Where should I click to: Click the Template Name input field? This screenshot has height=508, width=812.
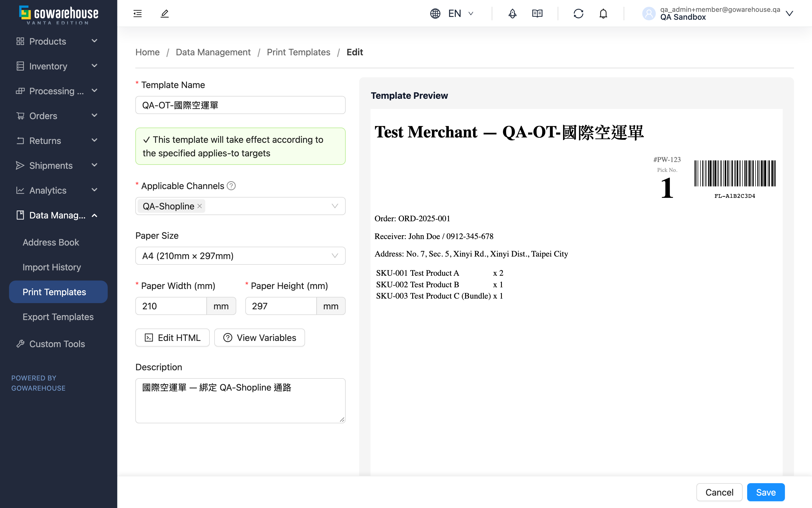point(240,105)
